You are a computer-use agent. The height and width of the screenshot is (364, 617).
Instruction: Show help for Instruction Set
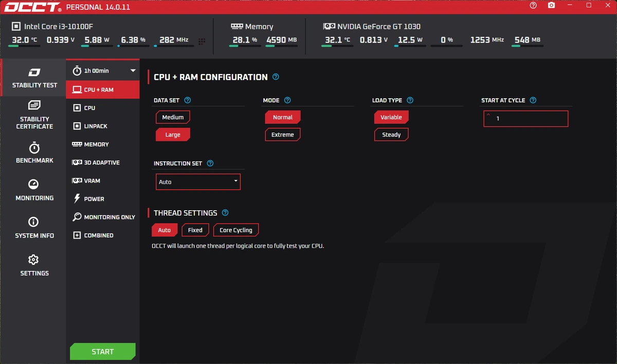point(210,163)
